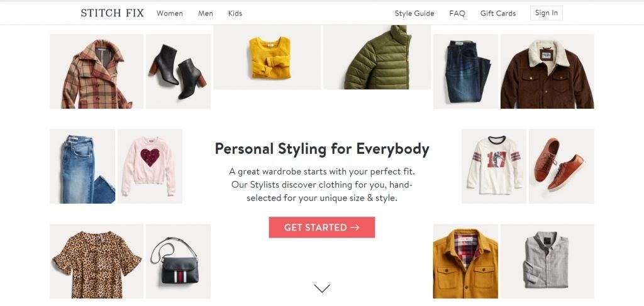The width and height of the screenshot is (644, 306).
Task: Open the Men menu
Action: click(x=206, y=13)
